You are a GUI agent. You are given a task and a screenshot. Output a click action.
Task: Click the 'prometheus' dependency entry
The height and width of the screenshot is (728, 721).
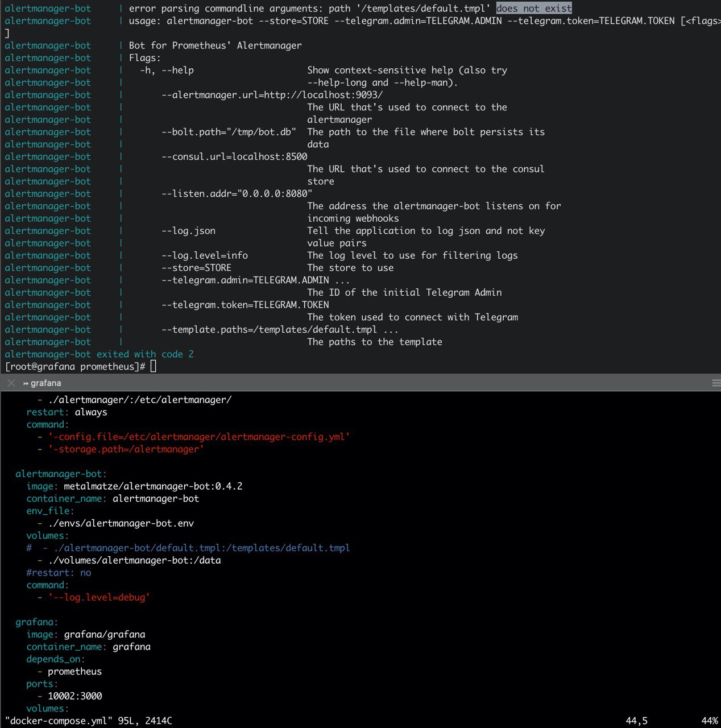pos(74,671)
